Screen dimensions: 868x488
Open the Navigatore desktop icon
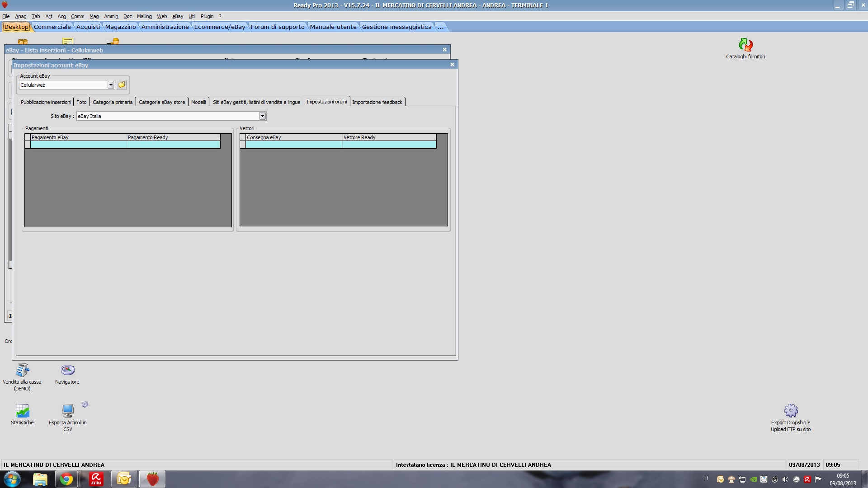pyautogui.click(x=67, y=371)
